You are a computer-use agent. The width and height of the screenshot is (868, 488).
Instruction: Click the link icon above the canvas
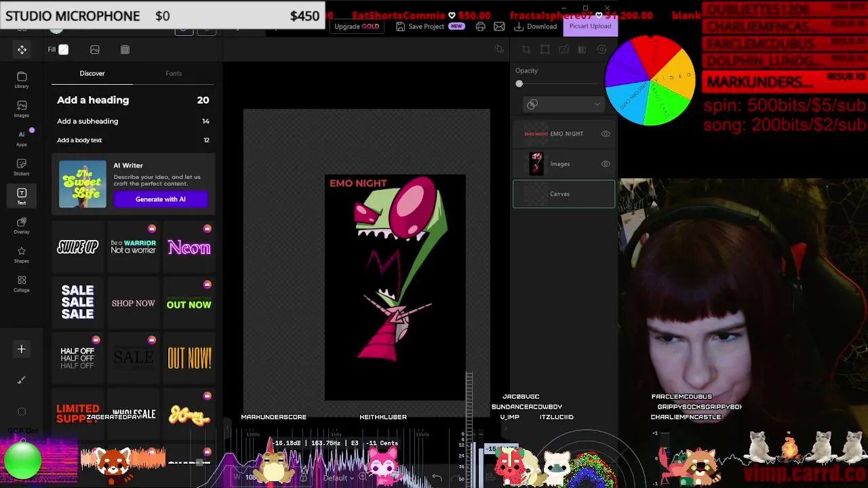(x=499, y=49)
